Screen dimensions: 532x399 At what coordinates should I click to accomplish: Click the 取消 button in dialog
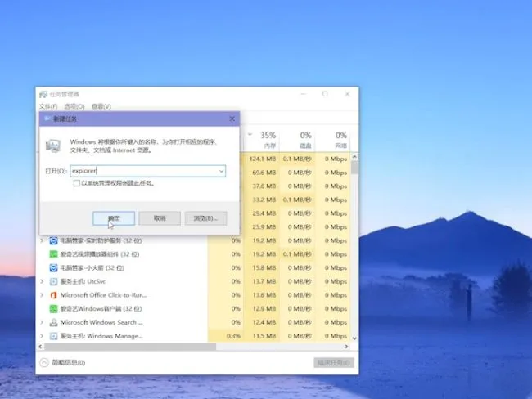(160, 218)
